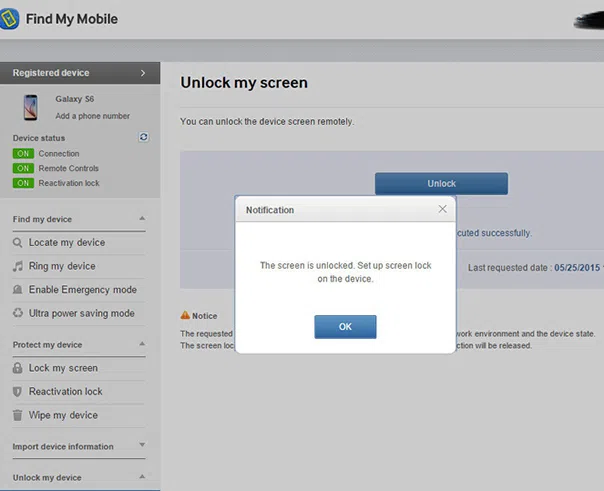
Task: Open the Registered device chevron
Action: (x=143, y=73)
